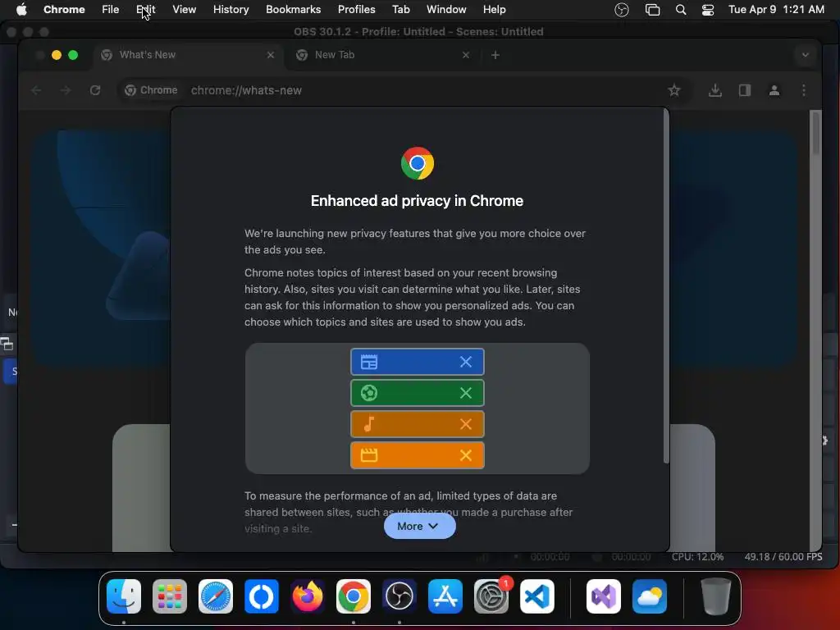The height and width of the screenshot is (630, 840).
Task: Open Chrome profile avatar icon
Action: tap(774, 90)
